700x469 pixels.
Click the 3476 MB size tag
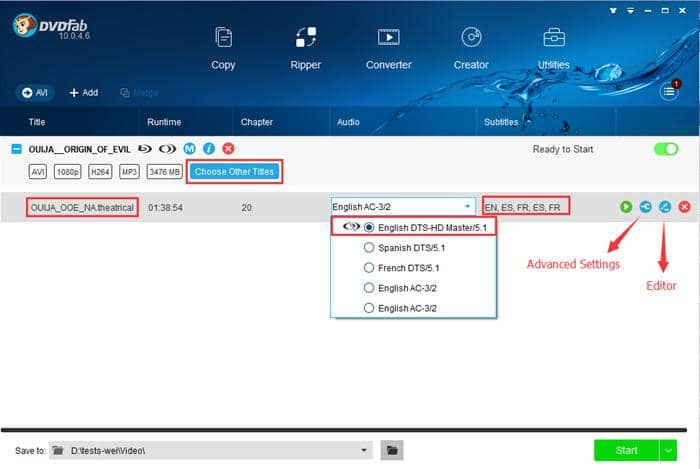[x=165, y=172]
